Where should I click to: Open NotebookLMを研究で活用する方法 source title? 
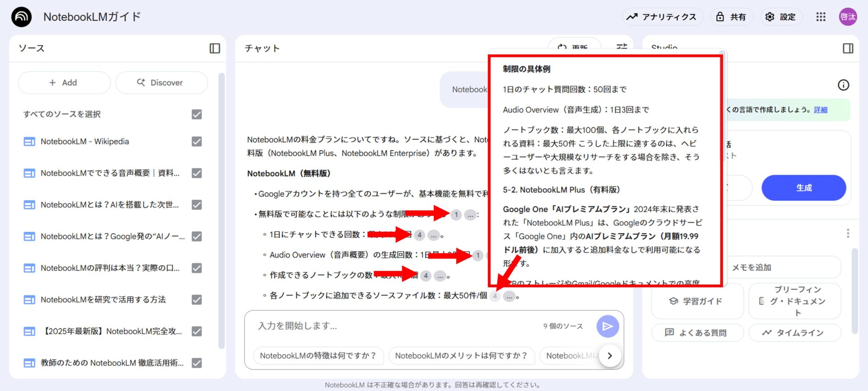103,300
